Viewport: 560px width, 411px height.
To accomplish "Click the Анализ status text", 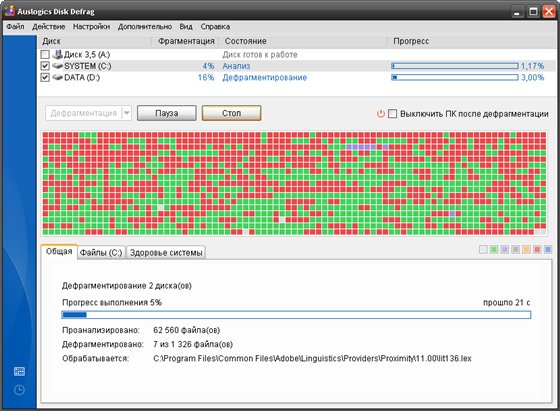I will pos(236,66).
